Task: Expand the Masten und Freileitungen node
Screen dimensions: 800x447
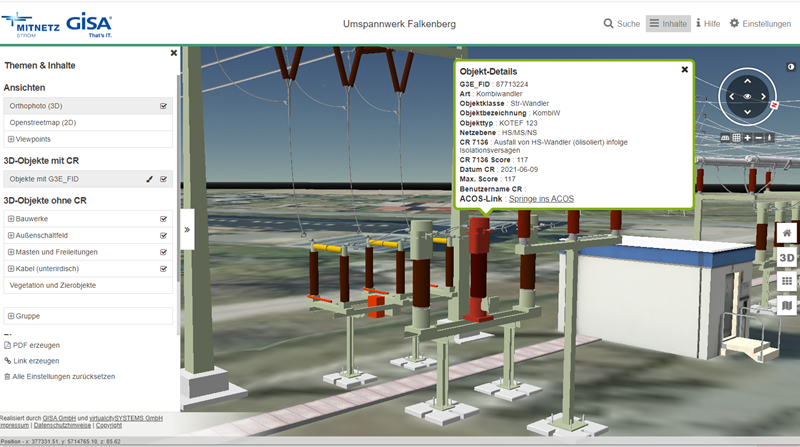Action: pyautogui.click(x=11, y=252)
